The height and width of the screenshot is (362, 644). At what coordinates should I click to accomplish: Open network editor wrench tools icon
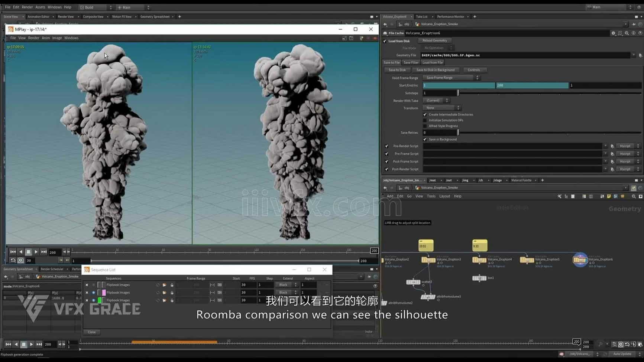pyautogui.click(x=559, y=196)
